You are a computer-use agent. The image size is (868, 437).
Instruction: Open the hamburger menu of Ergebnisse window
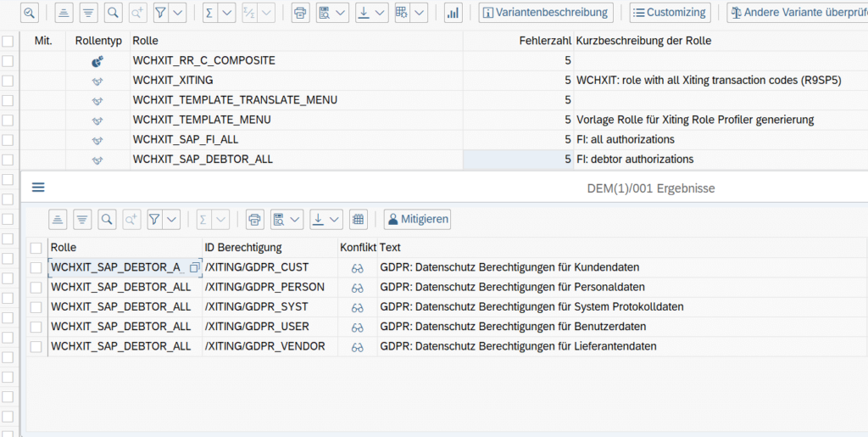pos(37,188)
